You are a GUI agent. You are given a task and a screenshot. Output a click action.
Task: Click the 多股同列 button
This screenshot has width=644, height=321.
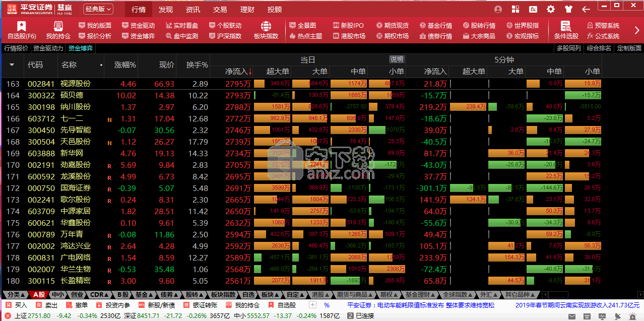pos(568,48)
